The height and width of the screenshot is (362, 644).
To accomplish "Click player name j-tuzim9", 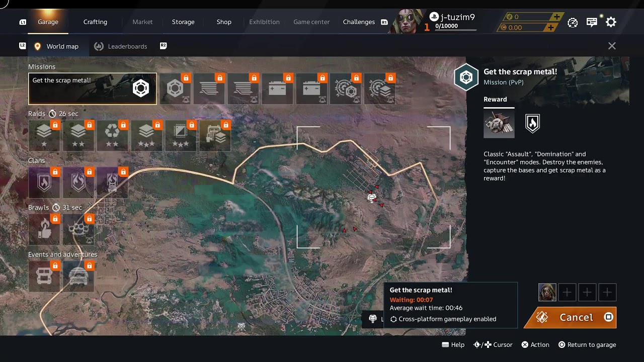I will click(x=457, y=17).
